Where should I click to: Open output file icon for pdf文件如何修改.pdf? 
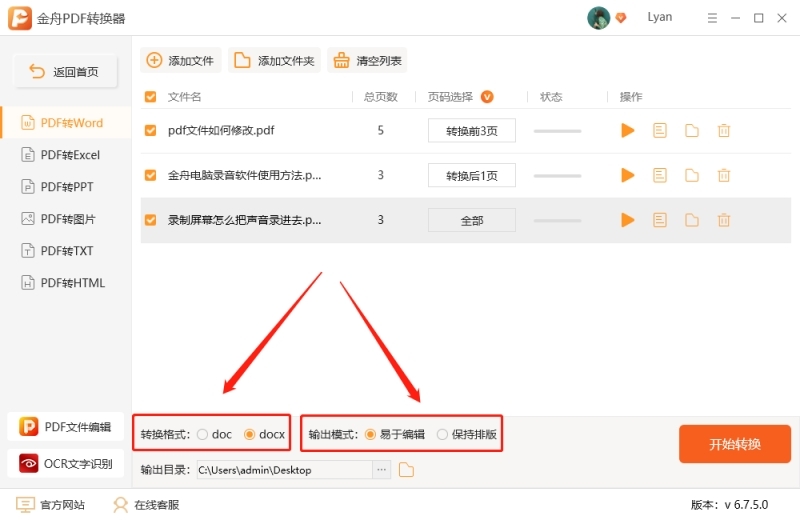click(660, 131)
